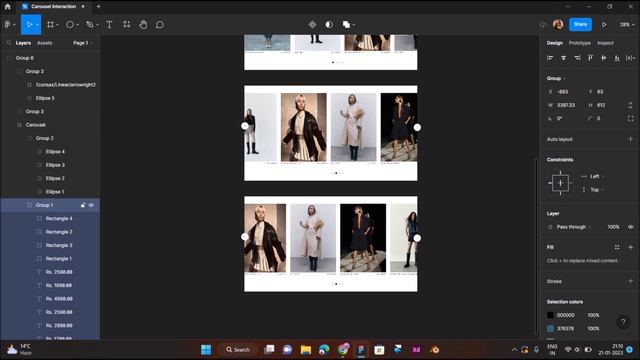Click the 376378 blue color swatch
The height and width of the screenshot is (360, 640).
click(551, 329)
